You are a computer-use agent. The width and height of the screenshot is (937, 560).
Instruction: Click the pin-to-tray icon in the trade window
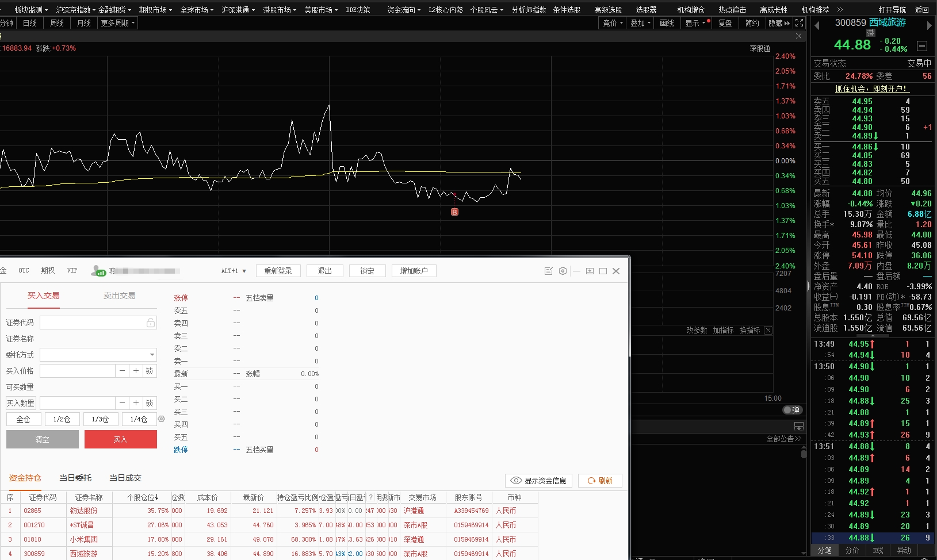[x=590, y=271]
